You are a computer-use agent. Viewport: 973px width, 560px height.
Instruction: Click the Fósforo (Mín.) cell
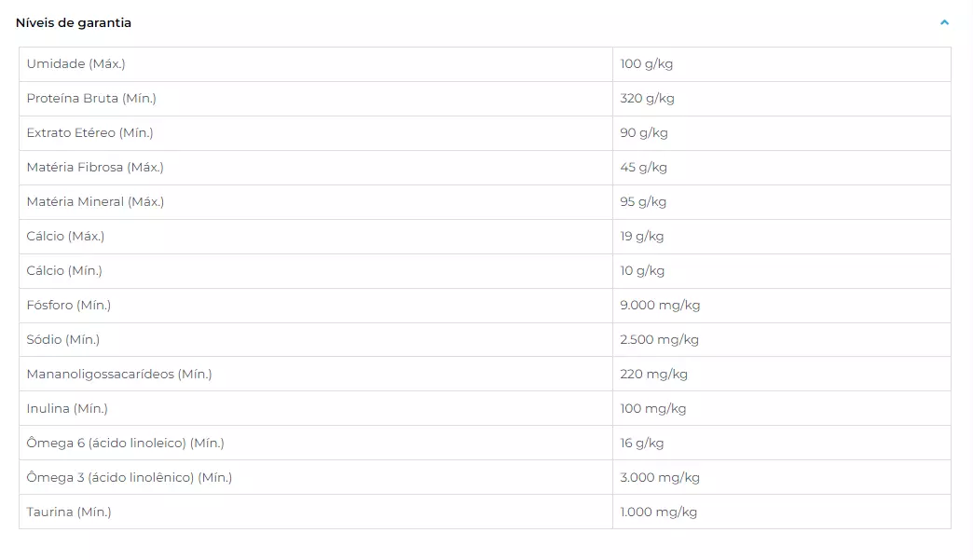316,305
